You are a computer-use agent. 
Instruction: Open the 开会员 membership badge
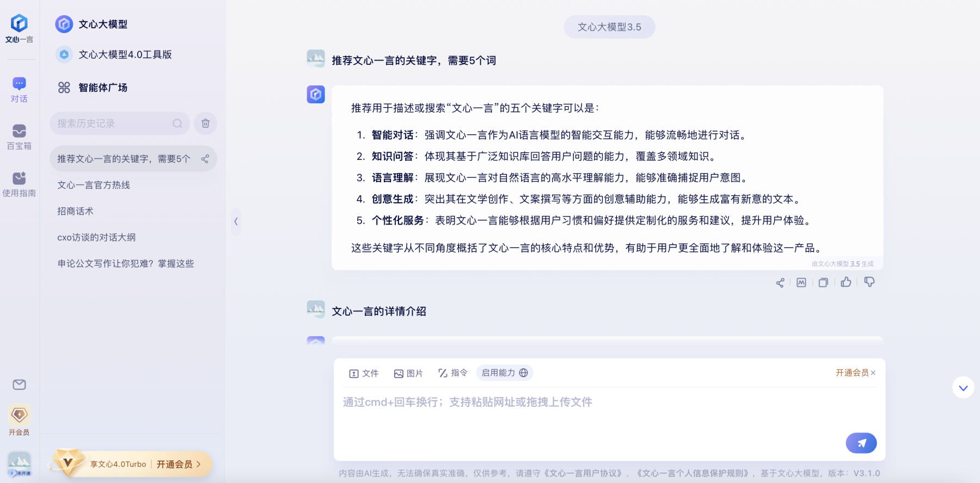pos(19,420)
